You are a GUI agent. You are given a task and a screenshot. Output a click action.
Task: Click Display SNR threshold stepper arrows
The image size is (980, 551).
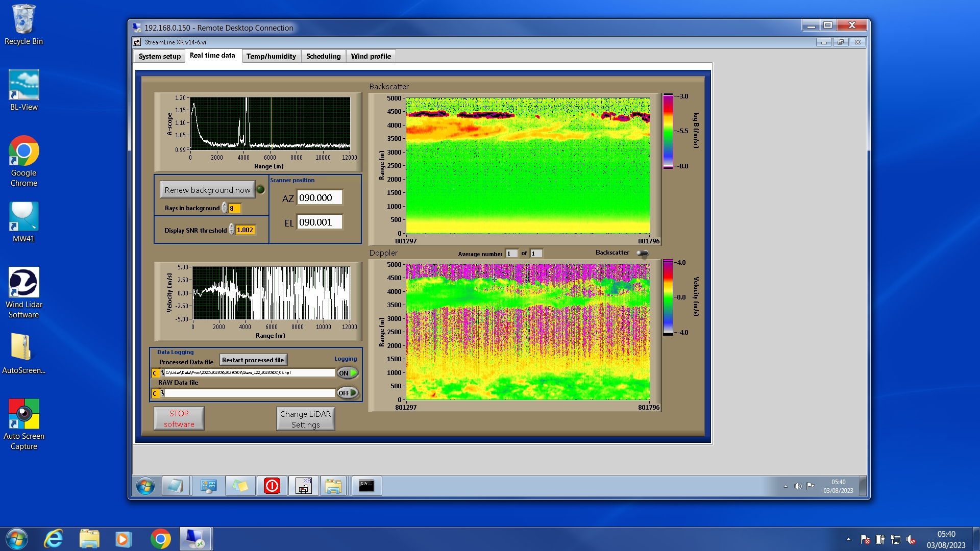tap(232, 230)
